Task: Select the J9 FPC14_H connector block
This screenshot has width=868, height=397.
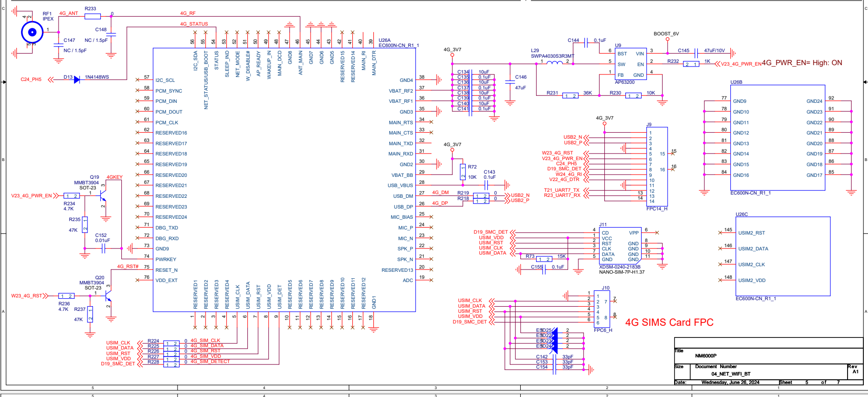Action: 657,167
